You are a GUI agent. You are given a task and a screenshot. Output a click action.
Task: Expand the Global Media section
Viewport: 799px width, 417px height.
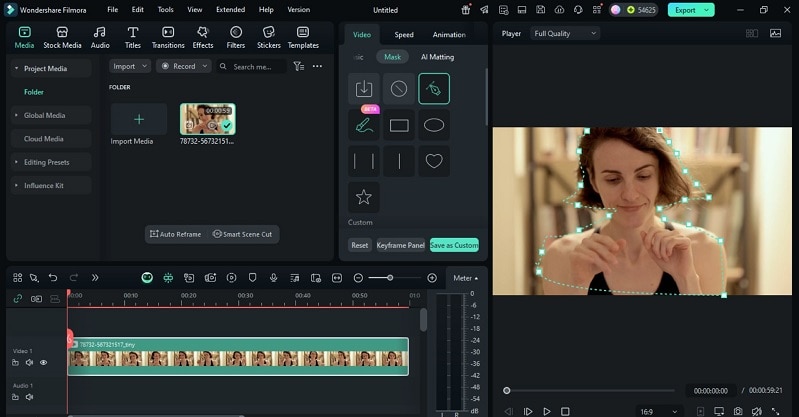[45, 115]
